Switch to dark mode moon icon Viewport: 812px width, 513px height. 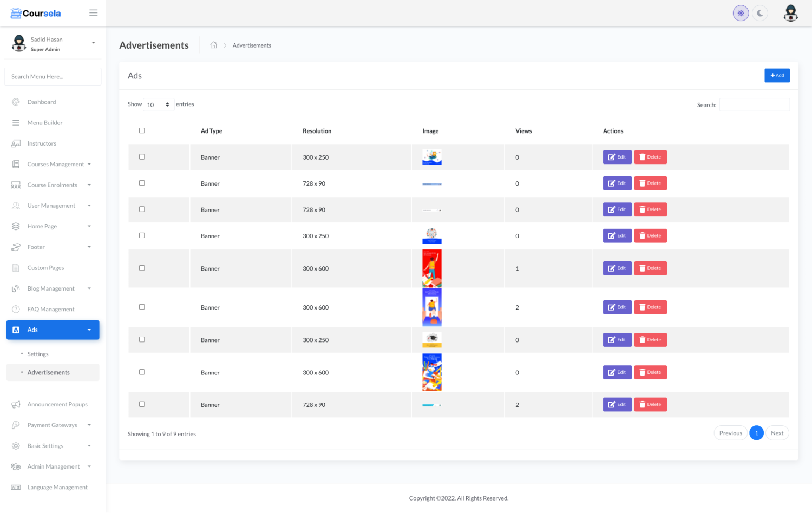coord(760,13)
